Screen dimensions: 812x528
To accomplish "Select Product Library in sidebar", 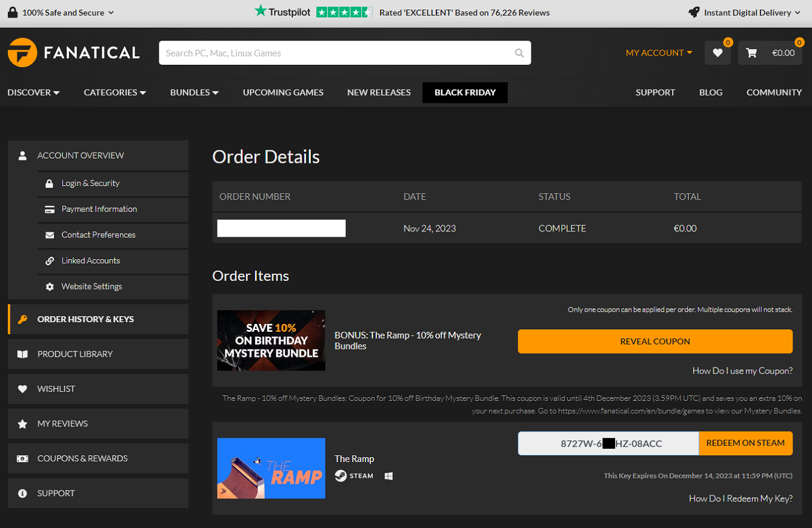I will point(98,354).
